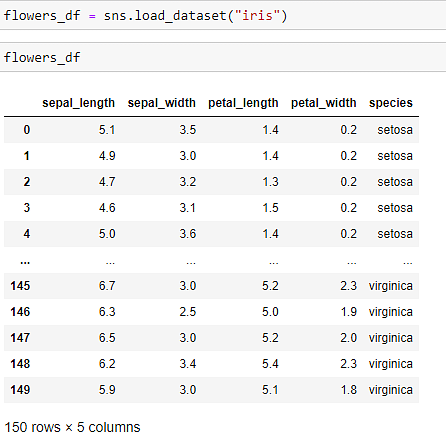Click the ellipsis in the index column
Screen dimensions: 446x443
[25, 262]
